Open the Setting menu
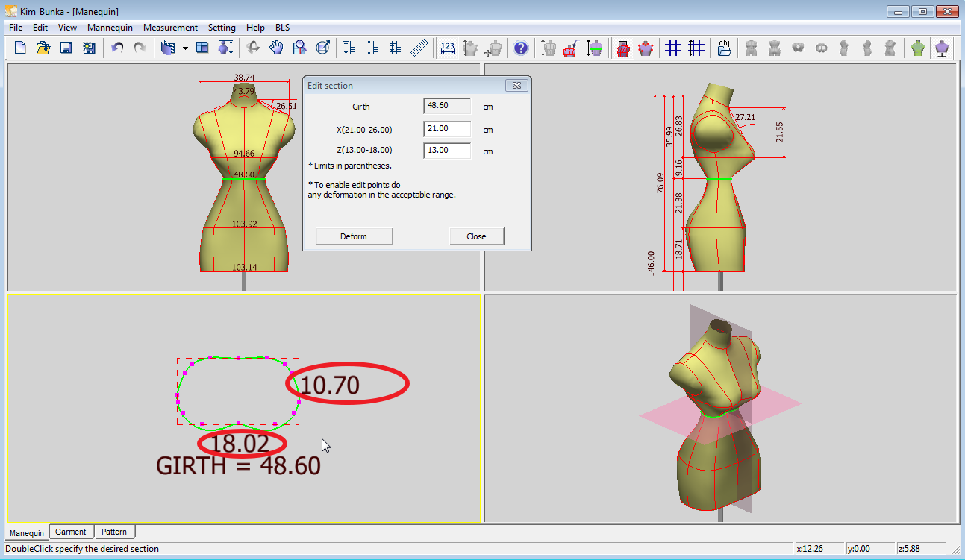Image resolution: width=965 pixels, height=560 pixels. tap(222, 28)
